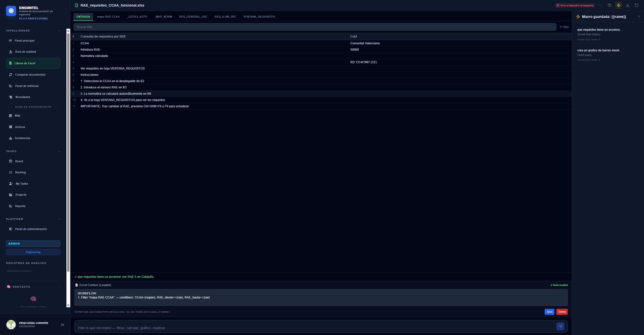Open My Tasks
This screenshot has height=335, width=644.
click(33, 184)
